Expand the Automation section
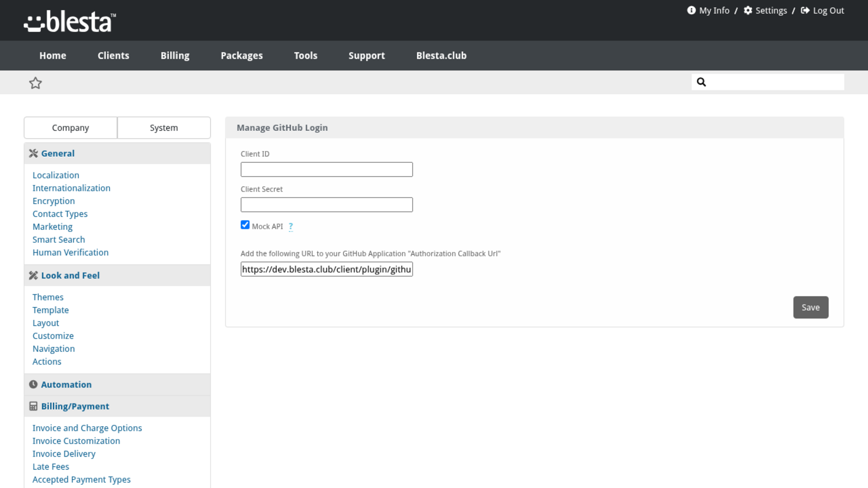The image size is (868, 488). point(117,385)
